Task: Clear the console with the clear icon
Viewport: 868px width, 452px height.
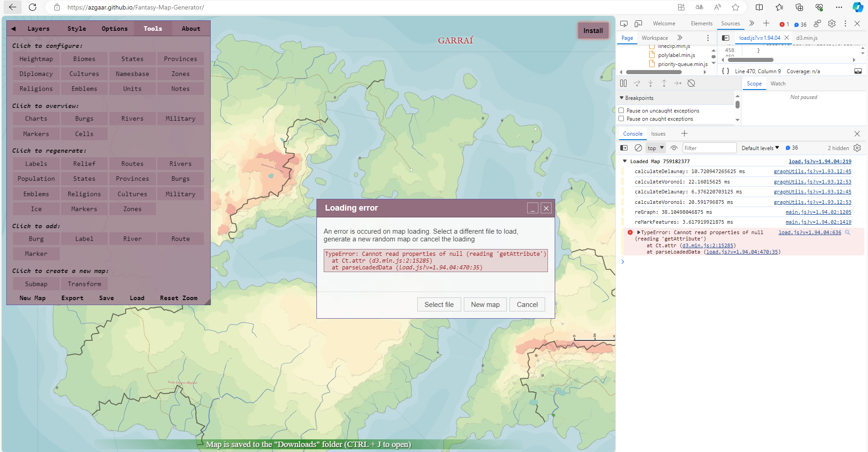Action: click(x=638, y=148)
